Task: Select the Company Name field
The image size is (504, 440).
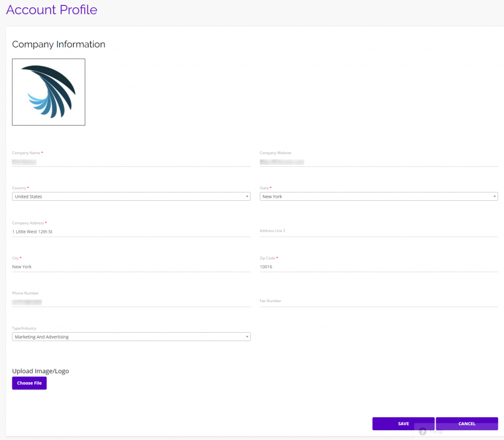Action: click(131, 161)
